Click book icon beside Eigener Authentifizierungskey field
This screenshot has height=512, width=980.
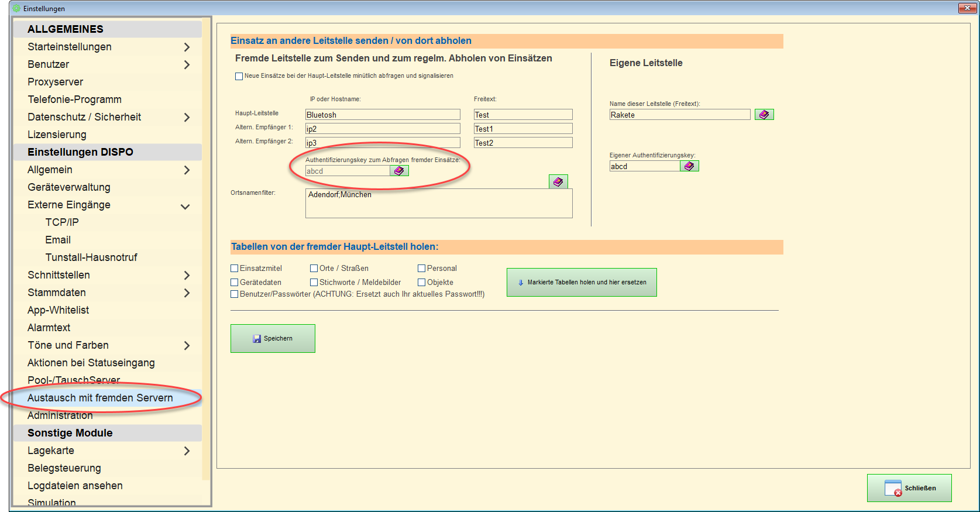click(x=689, y=166)
